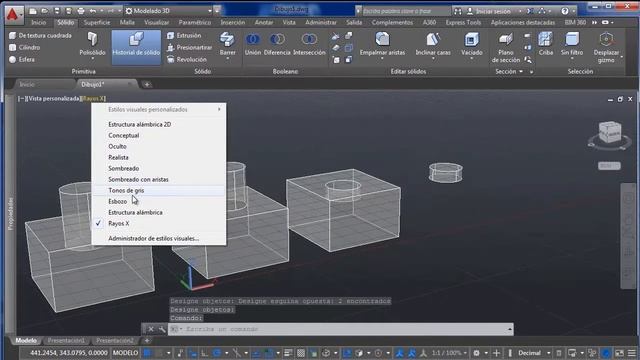
Task: Open the Presentación2 layout tab
Action: 115,340
